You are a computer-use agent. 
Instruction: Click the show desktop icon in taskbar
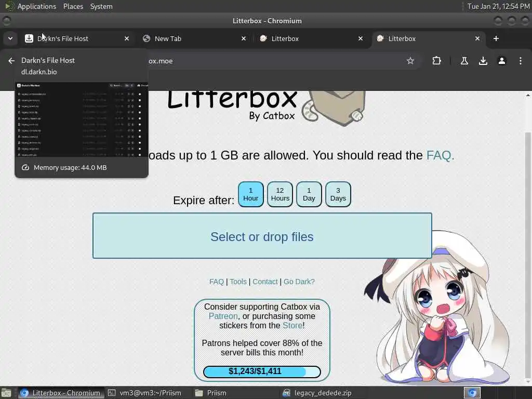tap(6, 393)
